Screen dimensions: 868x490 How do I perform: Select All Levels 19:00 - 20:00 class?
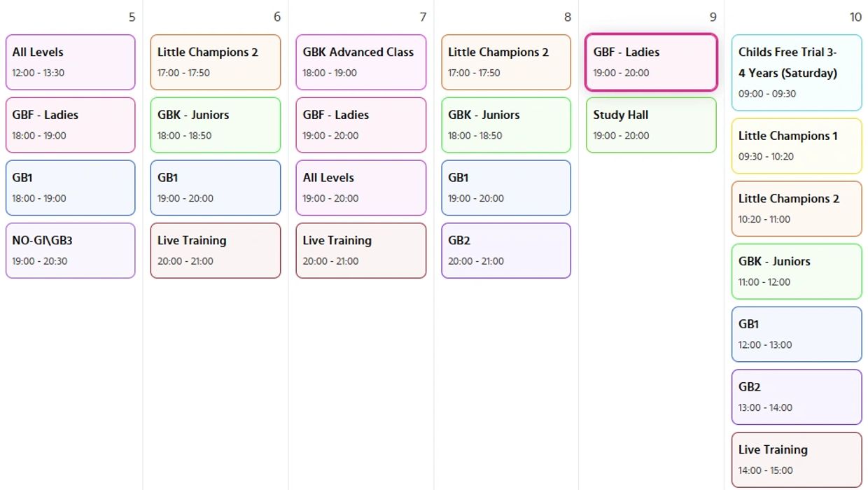coord(360,188)
